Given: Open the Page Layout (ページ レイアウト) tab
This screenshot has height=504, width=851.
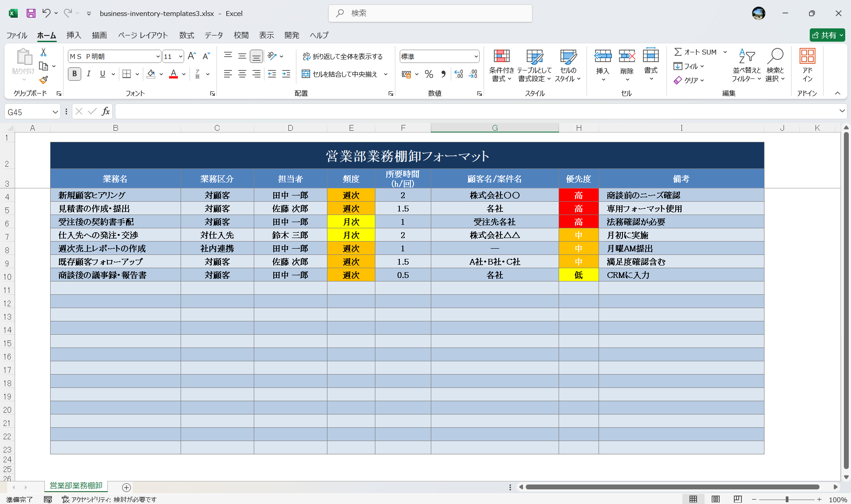Looking at the screenshot, I should [143, 35].
